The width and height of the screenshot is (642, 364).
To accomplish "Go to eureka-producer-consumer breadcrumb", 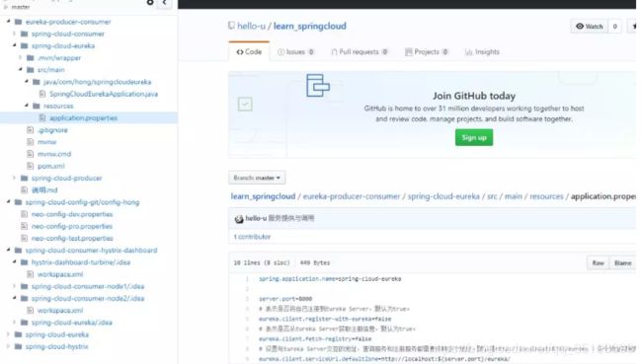I will point(352,196).
